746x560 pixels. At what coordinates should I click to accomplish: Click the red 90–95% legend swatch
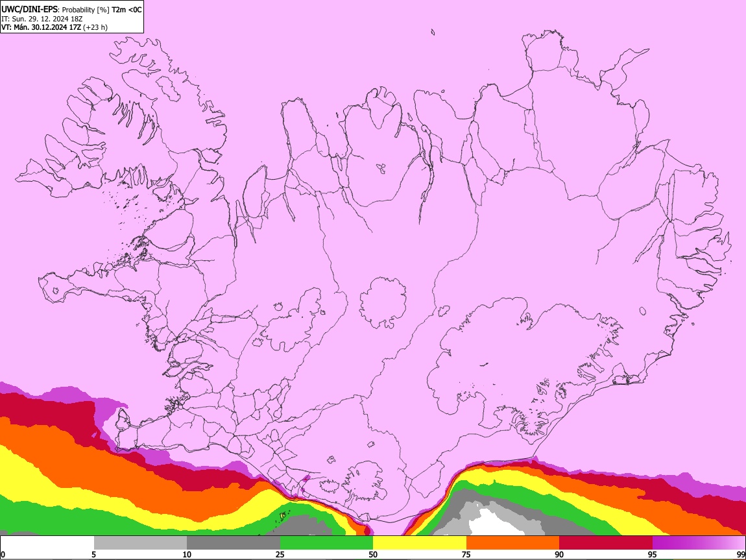pos(606,543)
